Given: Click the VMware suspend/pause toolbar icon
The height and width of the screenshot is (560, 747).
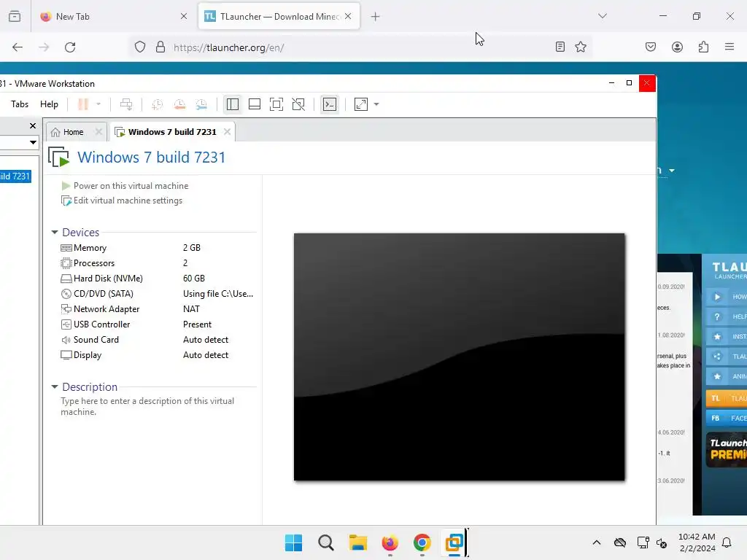Looking at the screenshot, I should click(x=83, y=104).
